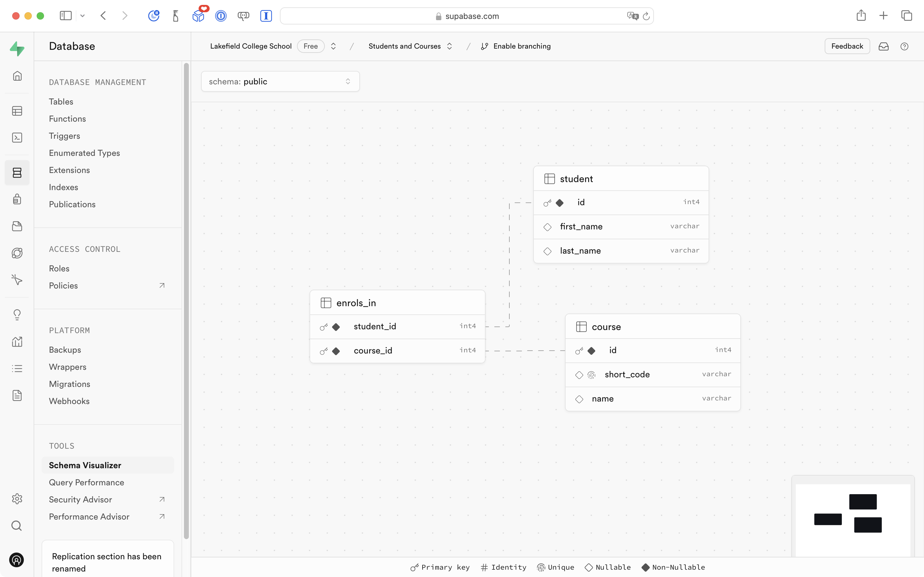Click the inbox notifications icon
Viewport: 924px width, 577px height.
(x=884, y=46)
